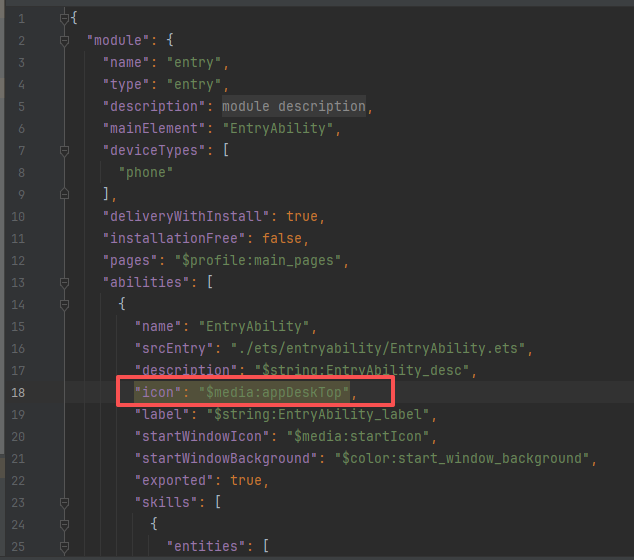Click the "$media:startIcon" value

tap(358, 436)
